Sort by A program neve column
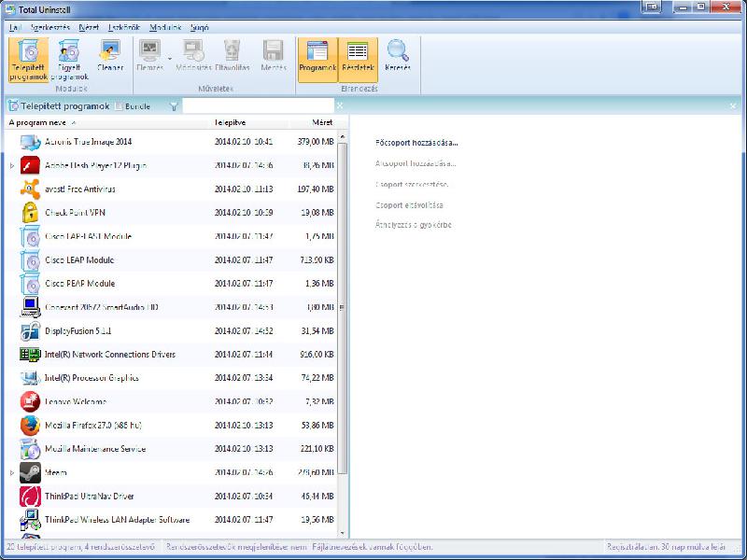Viewport: 747px width, 560px height. [x=107, y=123]
